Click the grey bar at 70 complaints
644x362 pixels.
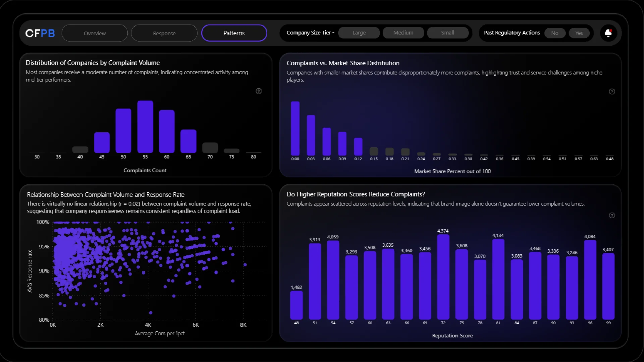(x=210, y=147)
